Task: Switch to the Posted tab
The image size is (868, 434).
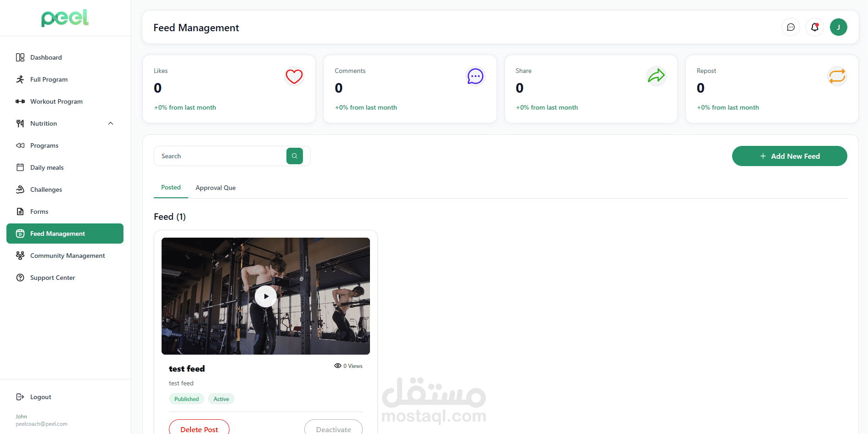Action: (x=171, y=188)
